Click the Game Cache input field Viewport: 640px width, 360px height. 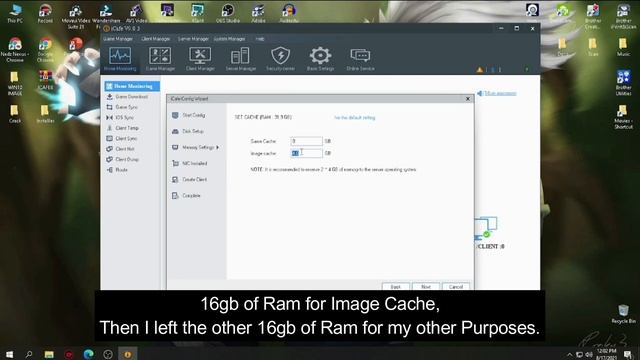click(x=306, y=141)
